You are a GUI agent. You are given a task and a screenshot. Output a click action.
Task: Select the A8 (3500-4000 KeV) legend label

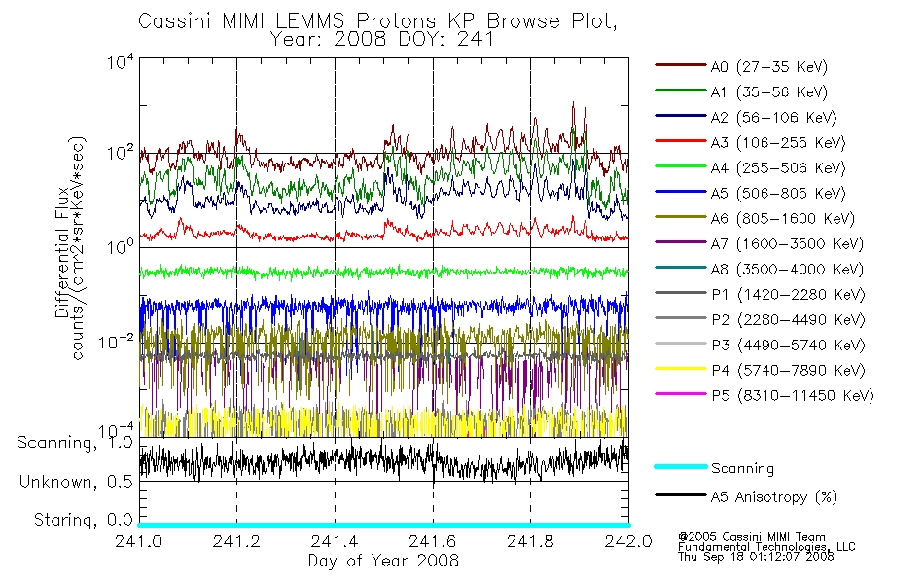click(787, 270)
